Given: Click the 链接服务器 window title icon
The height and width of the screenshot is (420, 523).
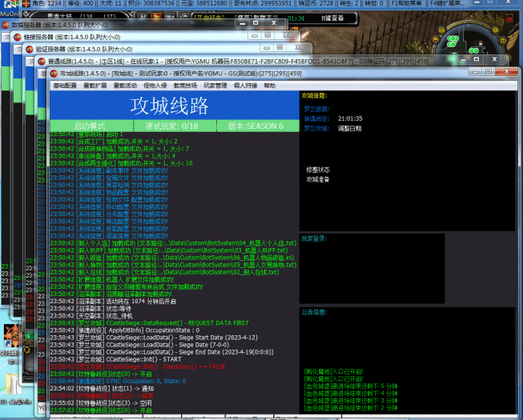Looking at the screenshot, I should tap(18, 37).
